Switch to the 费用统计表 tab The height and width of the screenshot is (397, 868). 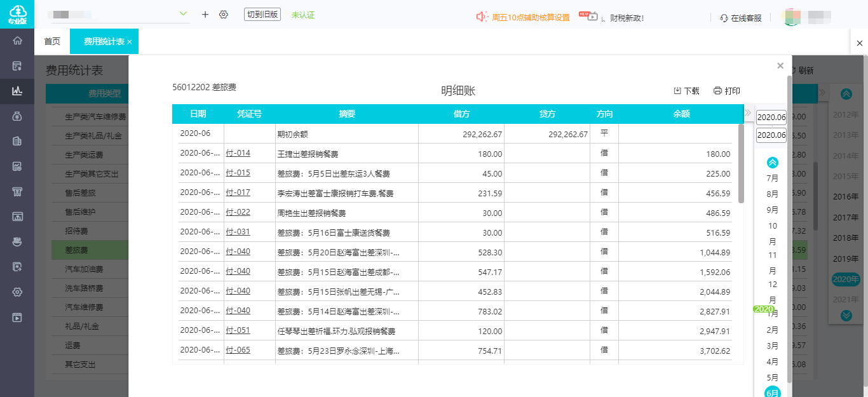point(104,41)
